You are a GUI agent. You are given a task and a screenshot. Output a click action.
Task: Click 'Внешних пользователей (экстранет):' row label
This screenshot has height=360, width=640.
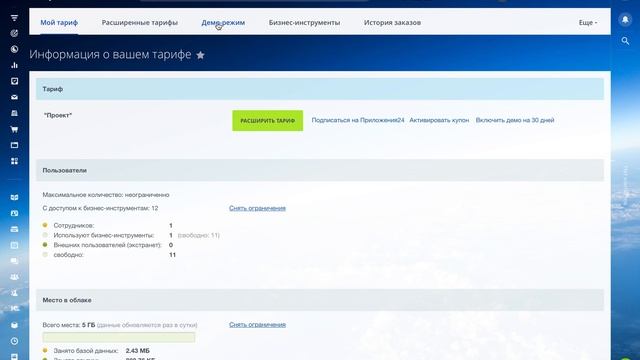[108, 245]
